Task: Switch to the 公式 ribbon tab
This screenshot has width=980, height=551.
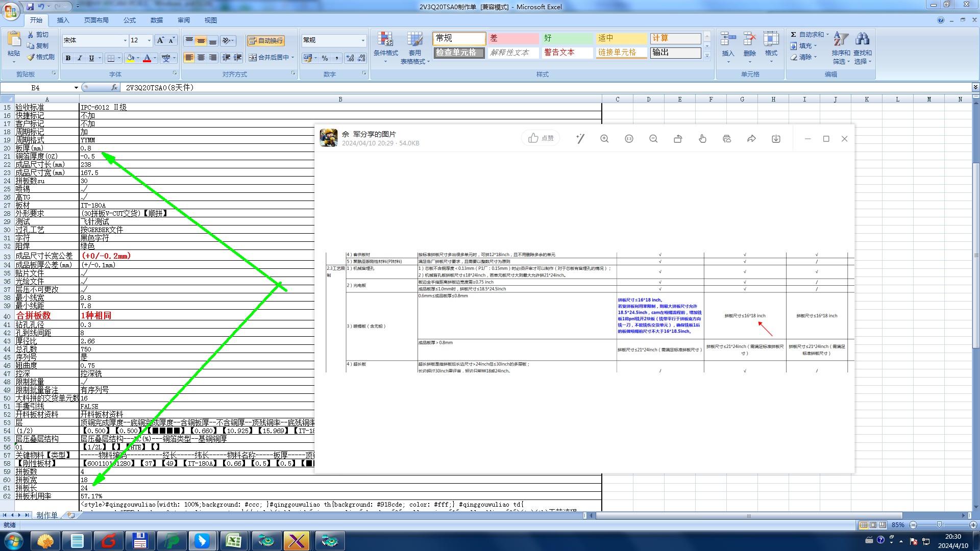Action: (x=130, y=20)
